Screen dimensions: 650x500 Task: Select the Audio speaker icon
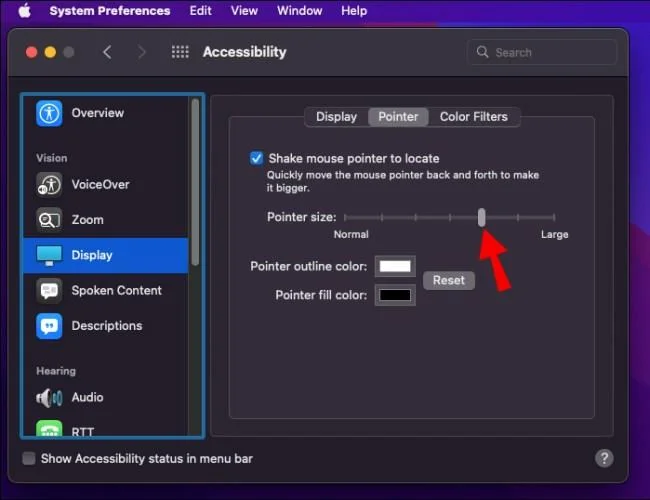coord(49,398)
